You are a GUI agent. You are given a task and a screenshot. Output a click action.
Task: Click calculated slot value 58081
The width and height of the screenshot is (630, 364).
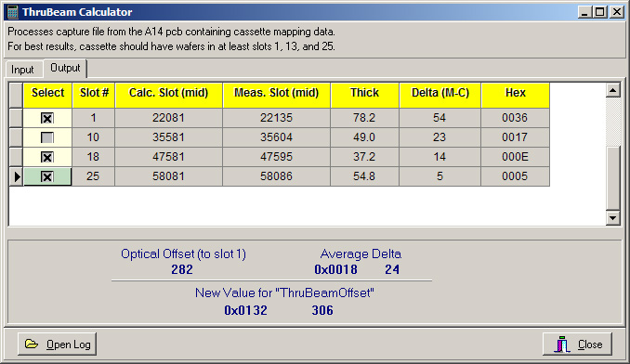coord(169,176)
